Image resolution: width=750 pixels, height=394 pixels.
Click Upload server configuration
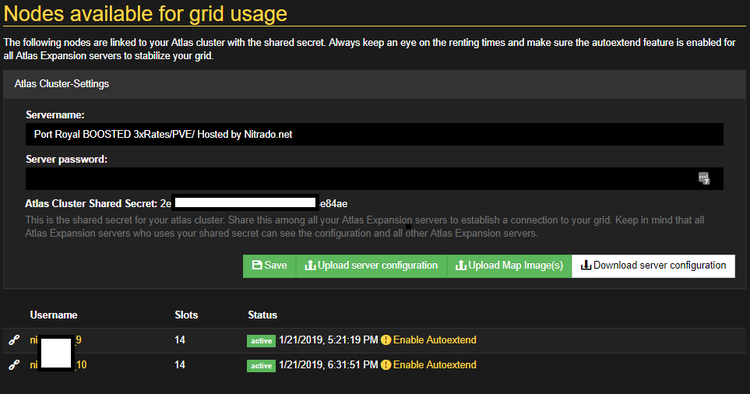click(x=371, y=266)
